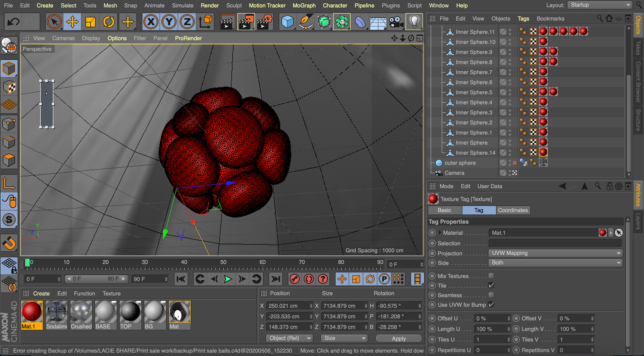This screenshot has width=644, height=356.
Task: Select the Rotate tool
Action: click(x=108, y=22)
